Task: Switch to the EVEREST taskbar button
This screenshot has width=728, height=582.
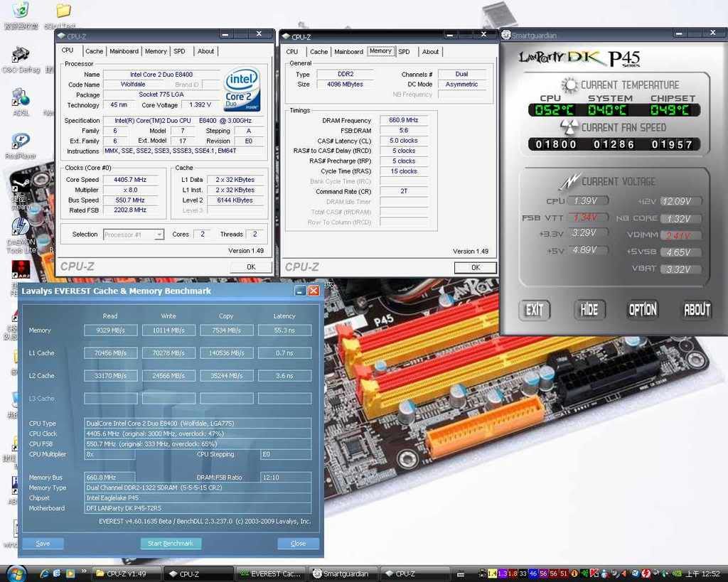Action: point(271,573)
